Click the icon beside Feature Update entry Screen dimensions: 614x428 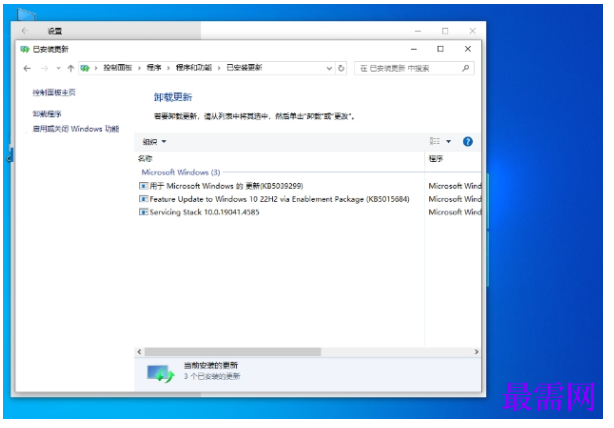point(144,199)
